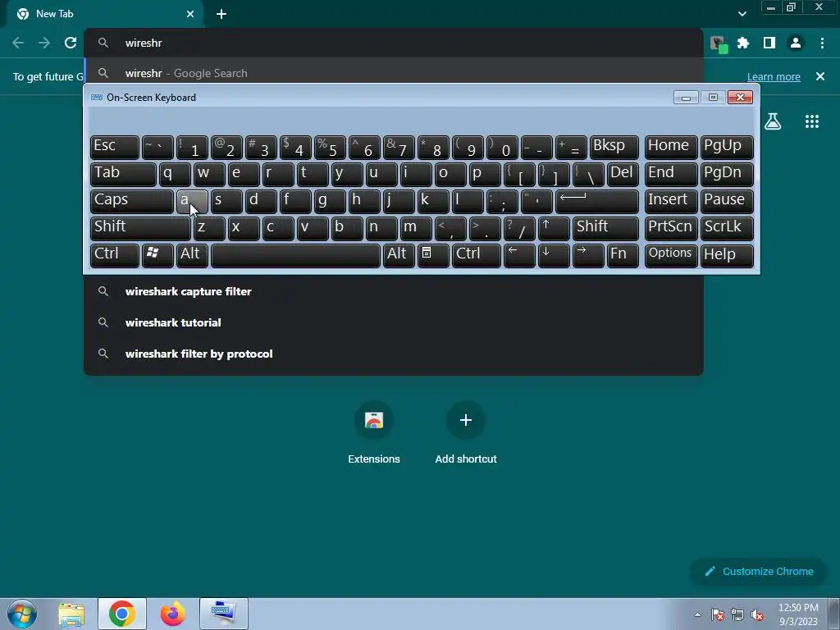Open Options on On-Screen Keyboard

point(671,256)
